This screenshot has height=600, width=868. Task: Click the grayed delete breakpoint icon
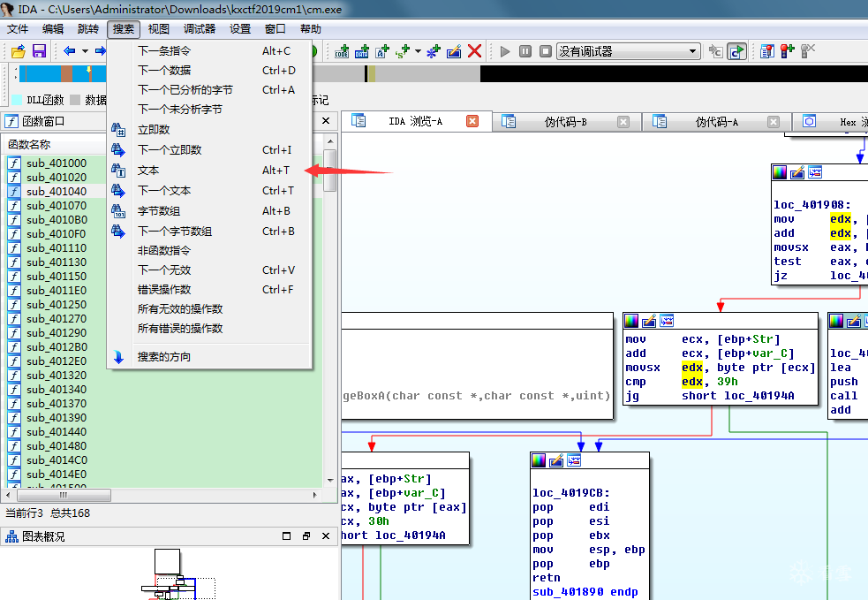pos(808,51)
